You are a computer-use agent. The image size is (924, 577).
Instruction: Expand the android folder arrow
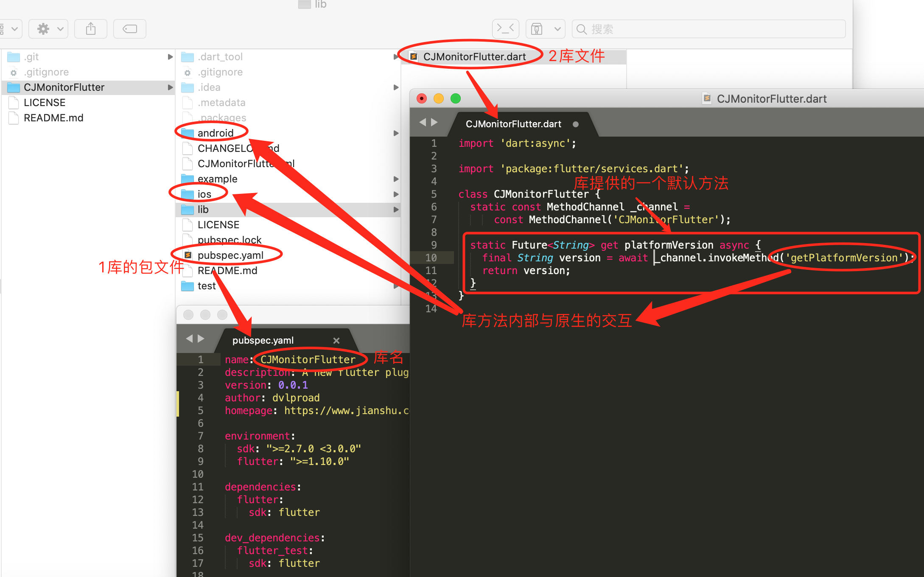[x=396, y=133]
